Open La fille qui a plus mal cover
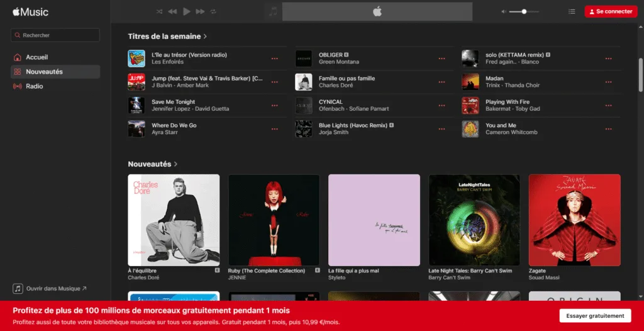Viewport: 644px width, 331px height. coord(374,220)
